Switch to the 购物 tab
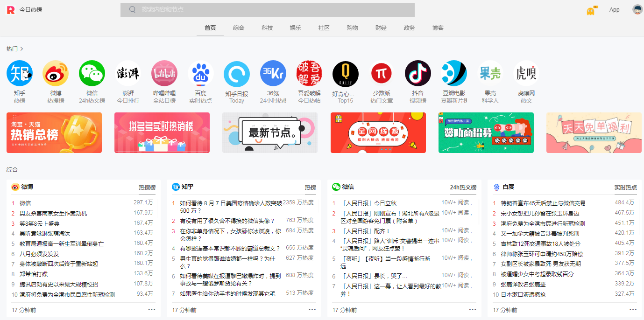 click(x=353, y=28)
